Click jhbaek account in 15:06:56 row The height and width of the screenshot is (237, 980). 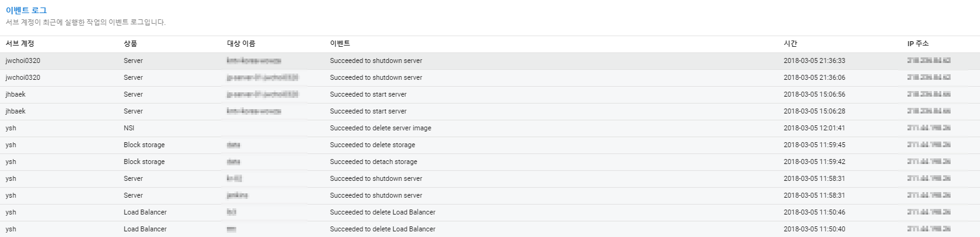16,95
